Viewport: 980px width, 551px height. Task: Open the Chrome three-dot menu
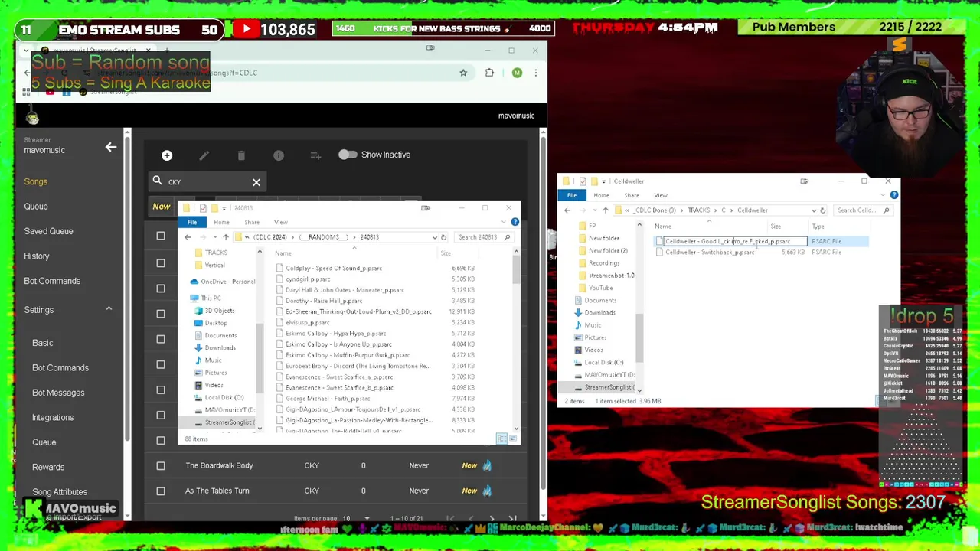pyautogui.click(x=536, y=73)
